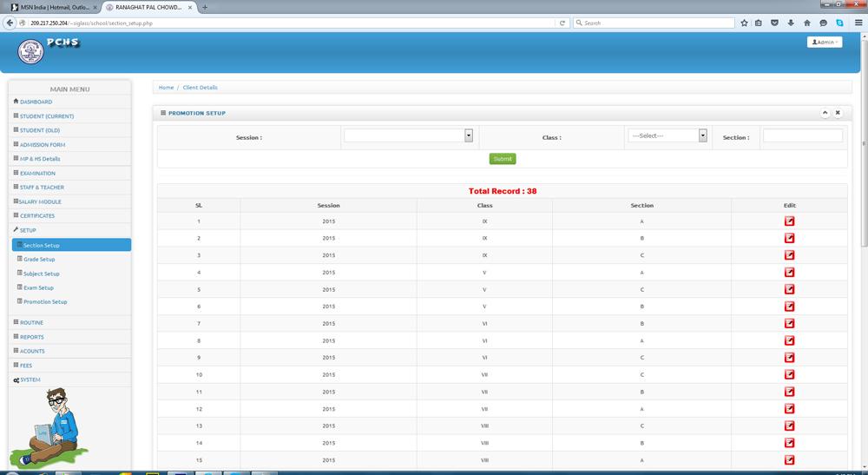
Task: Open the Class select dropdown
Action: pos(667,135)
